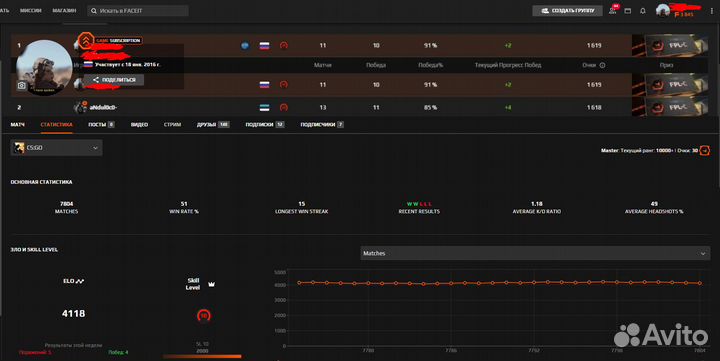720x361 pixels.
Task: Open friends icon with red badge
Action: pyautogui.click(x=613, y=10)
